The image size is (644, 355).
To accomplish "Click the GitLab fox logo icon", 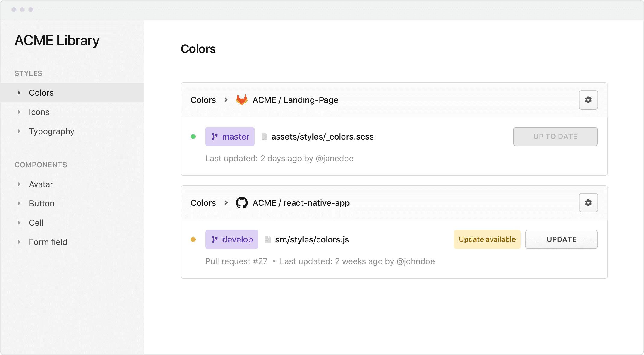I will pos(242,100).
